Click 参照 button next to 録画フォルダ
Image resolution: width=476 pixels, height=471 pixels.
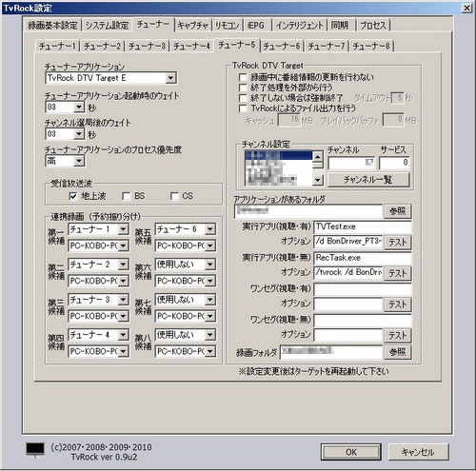(x=398, y=352)
